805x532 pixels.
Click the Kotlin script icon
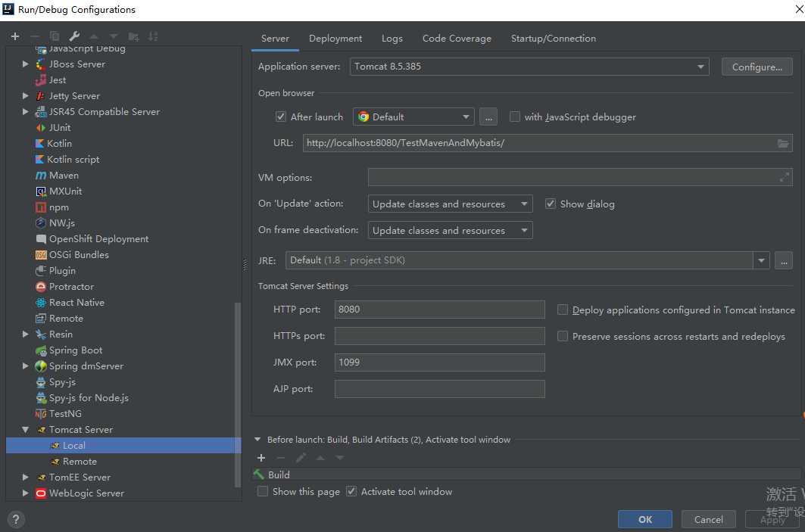pyautogui.click(x=39, y=160)
